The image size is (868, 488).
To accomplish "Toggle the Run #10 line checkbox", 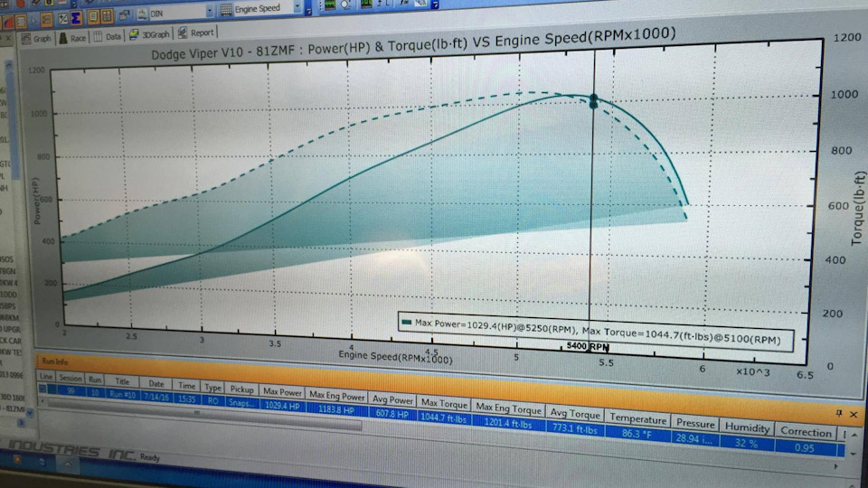I will pyautogui.click(x=42, y=389).
